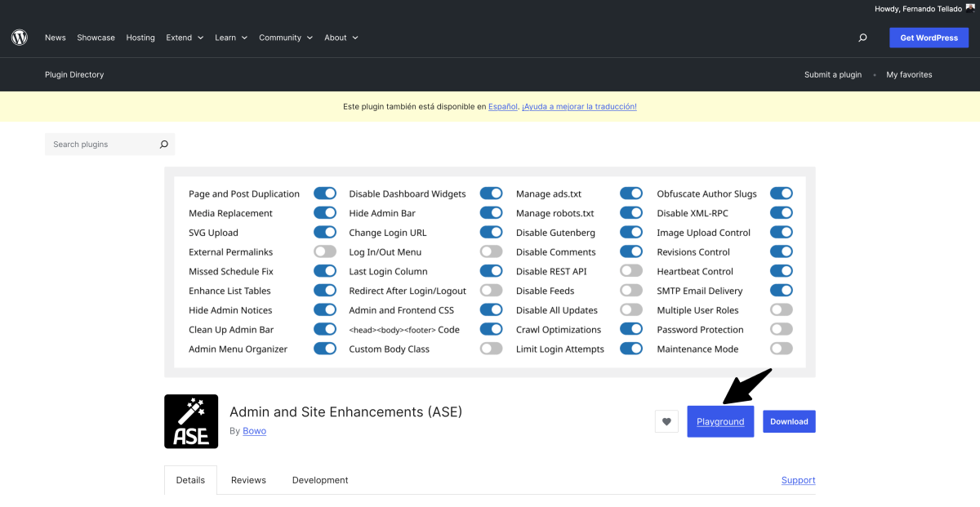Viewport: 980px width, 507px height.
Task: Click the Get WordPress button
Action: coord(929,37)
